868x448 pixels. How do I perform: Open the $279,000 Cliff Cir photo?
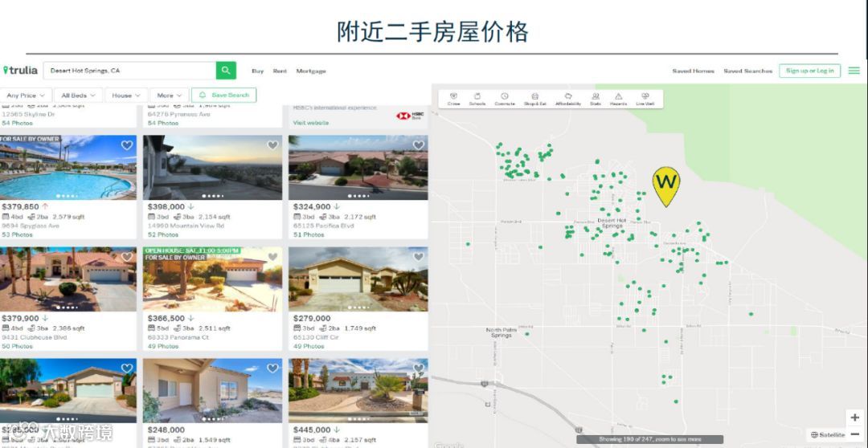point(358,279)
